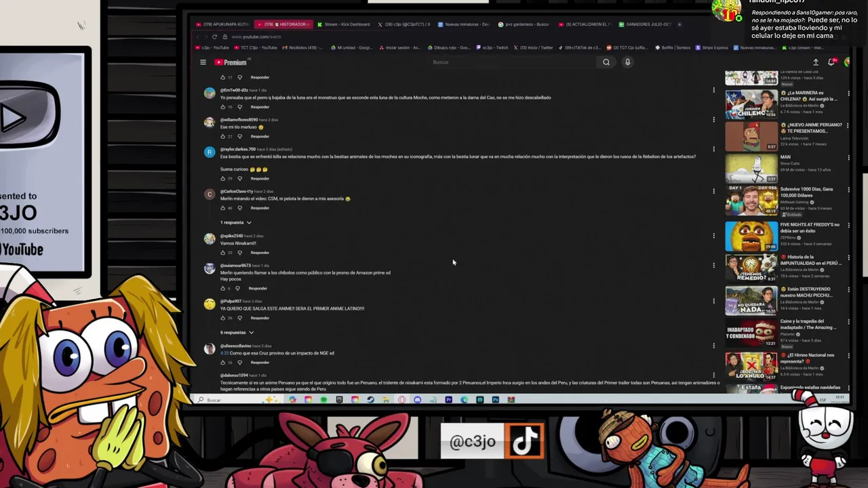The width and height of the screenshot is (868, 488).
Task: Like the @Pulpa907 anime comment
Action: point(222,318)
